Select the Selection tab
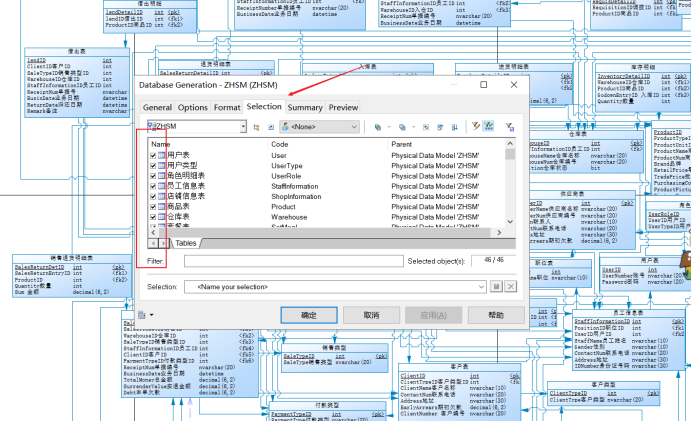The height and width of the screenshot is (422, 691). coord(264,107)
